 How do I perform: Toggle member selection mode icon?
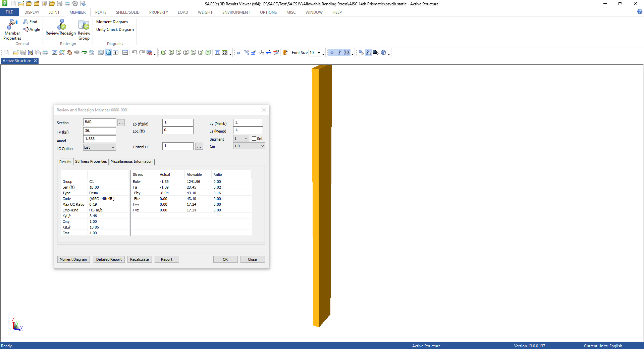pyautogui.click(x=339, y=52)
